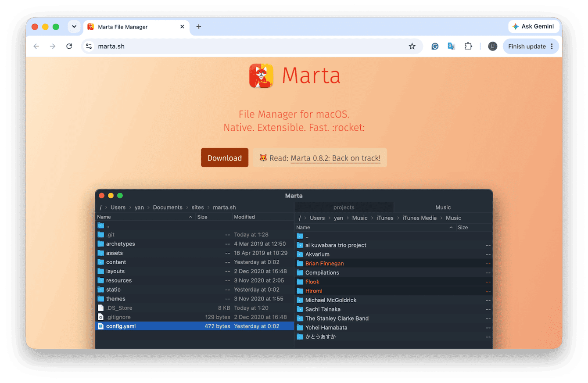Screen dimensions: 588x383
Task: Click the config.yaml row in the screenshot
Action: 194,326
